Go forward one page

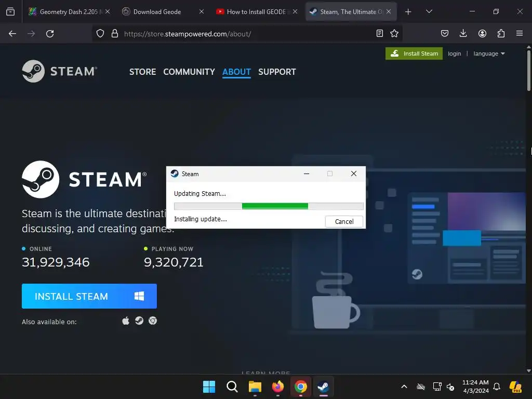(31, 34)
